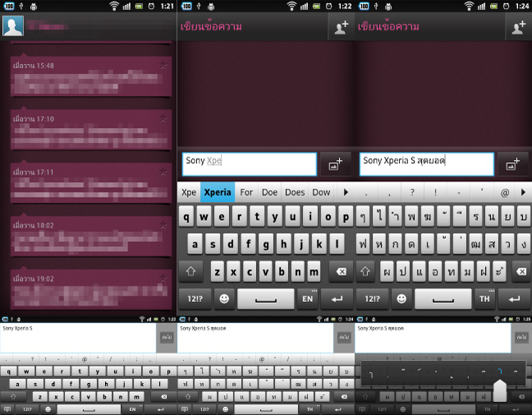
Task: Insert '@' from the Thai keyboard punctuation bar
Action: click(x=505, y=192)
